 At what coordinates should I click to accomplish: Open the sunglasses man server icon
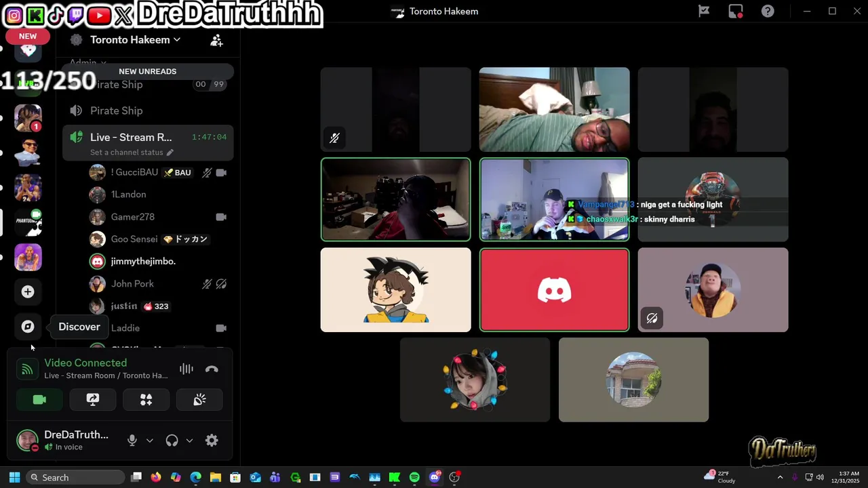tap(28, 153)
